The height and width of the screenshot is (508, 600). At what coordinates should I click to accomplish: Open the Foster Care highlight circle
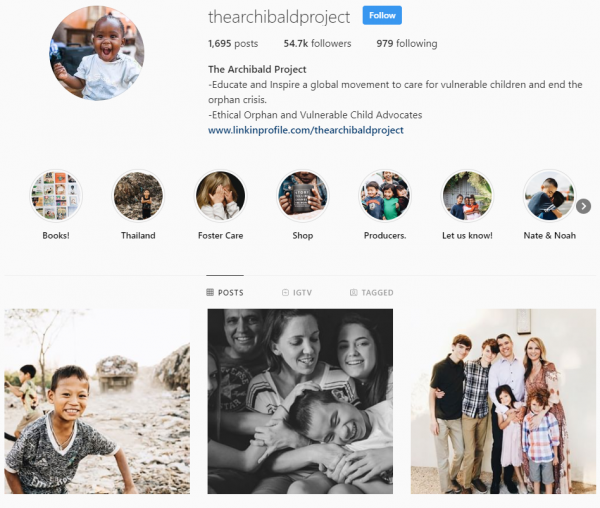pyautogui.click(x=220, y=196)
